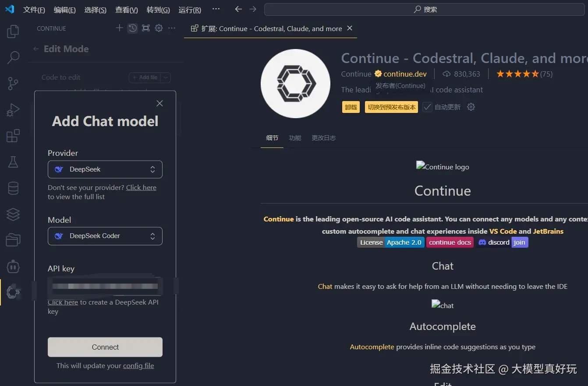Close the Continue extension tab

point(350,28)
